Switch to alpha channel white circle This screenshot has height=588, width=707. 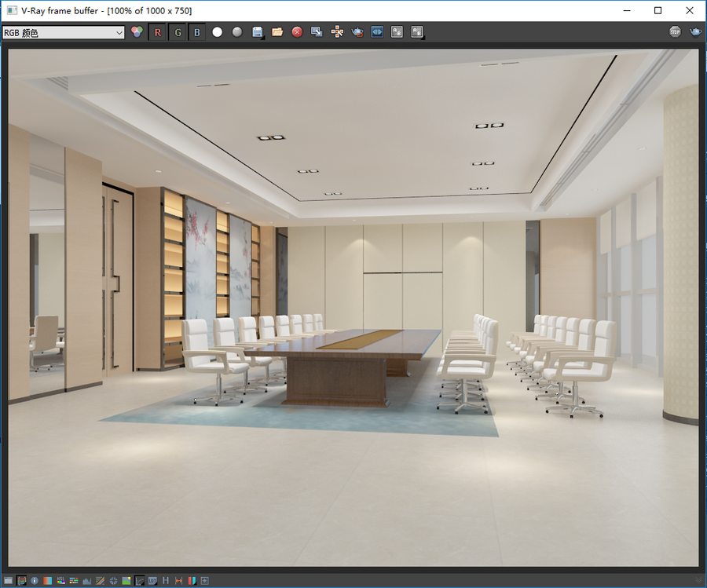(218, 32)
